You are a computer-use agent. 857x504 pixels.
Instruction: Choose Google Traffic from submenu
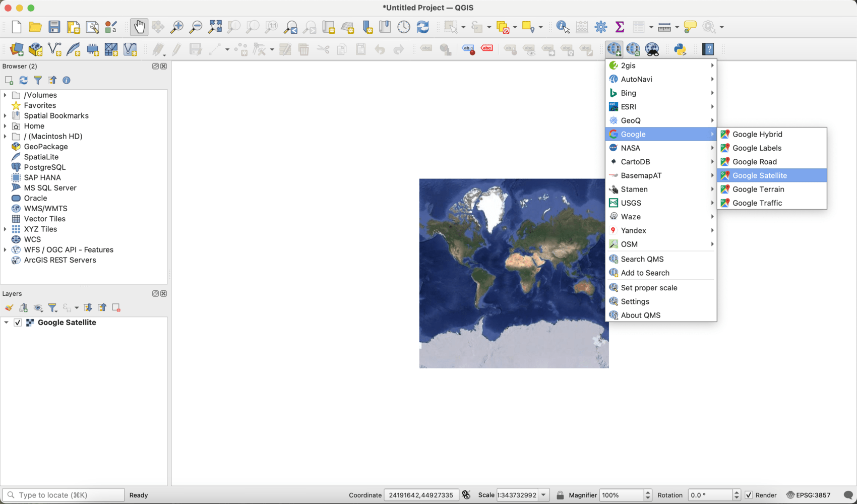click(772, 203)
